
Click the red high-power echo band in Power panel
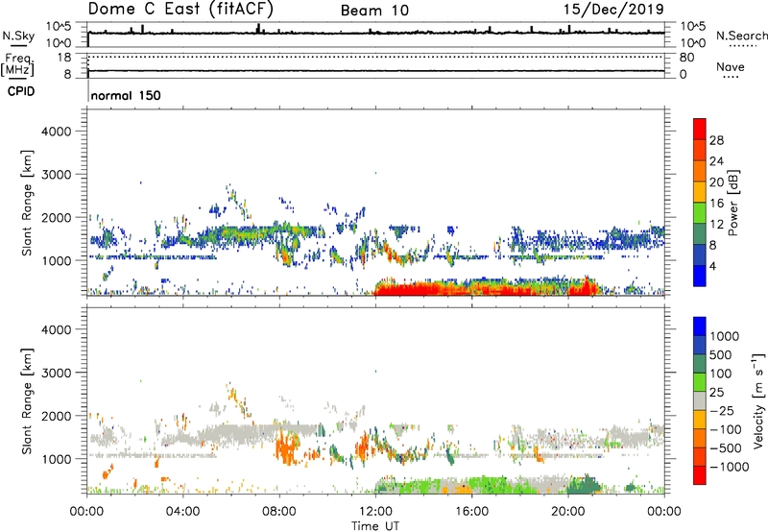pos(485,288)
